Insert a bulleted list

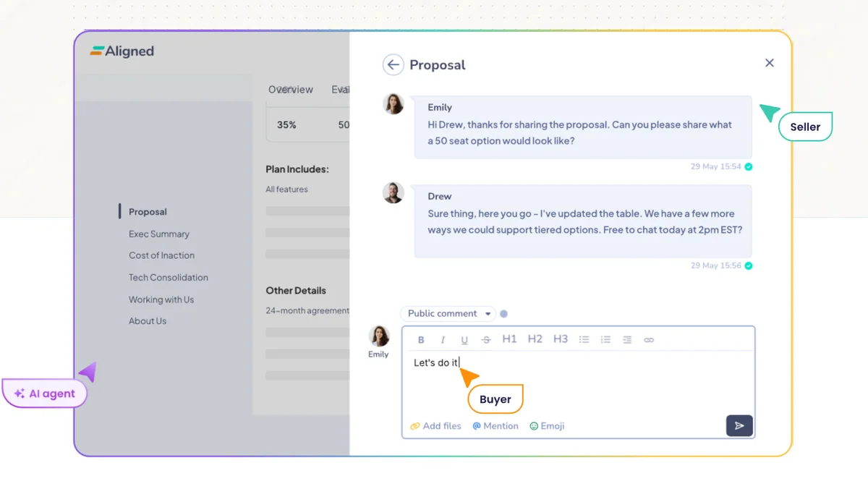tap(584, 339)
